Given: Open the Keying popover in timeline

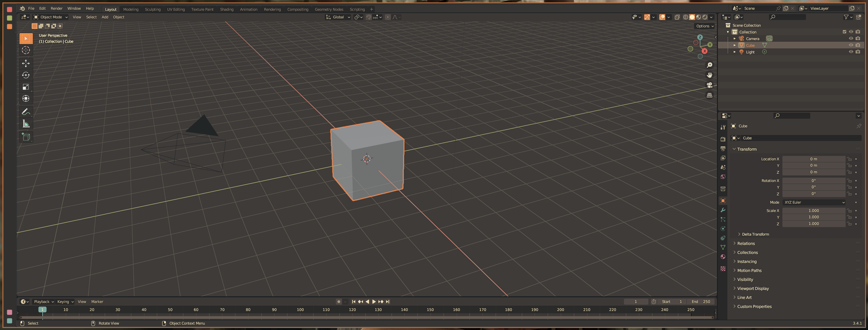Looking at the screenshot, I should click(65, 302).
